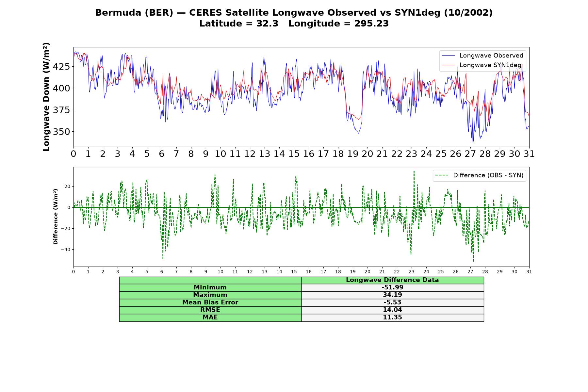Click day 15 tick on upper chart
The image size is (588, 392).
[x=294, y=154]
